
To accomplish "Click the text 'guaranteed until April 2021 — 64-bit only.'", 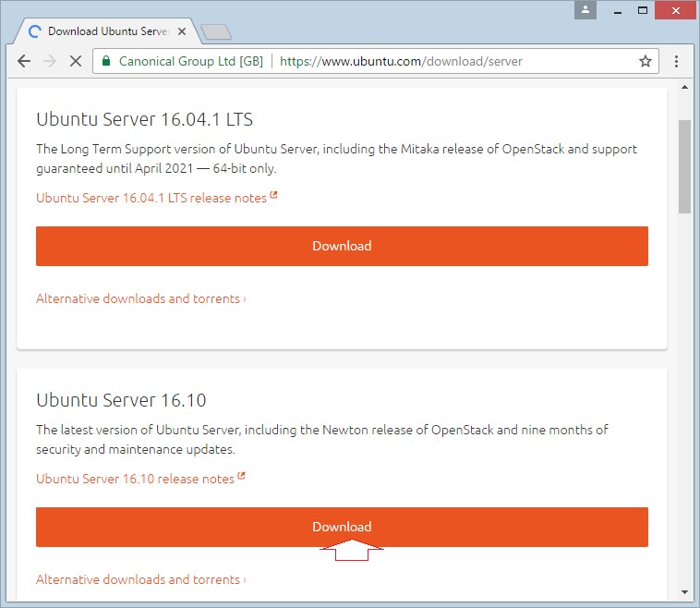I will pos(156,168).
